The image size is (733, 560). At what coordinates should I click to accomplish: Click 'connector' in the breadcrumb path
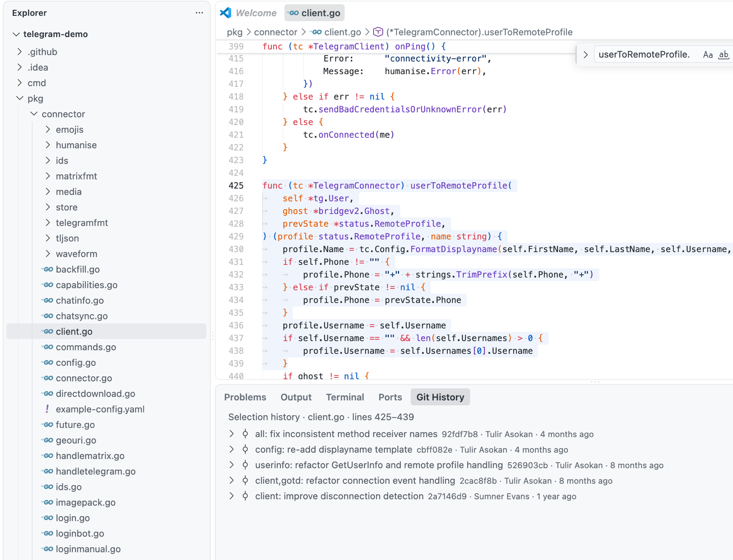pyautogui.click(x=276, y=32)
